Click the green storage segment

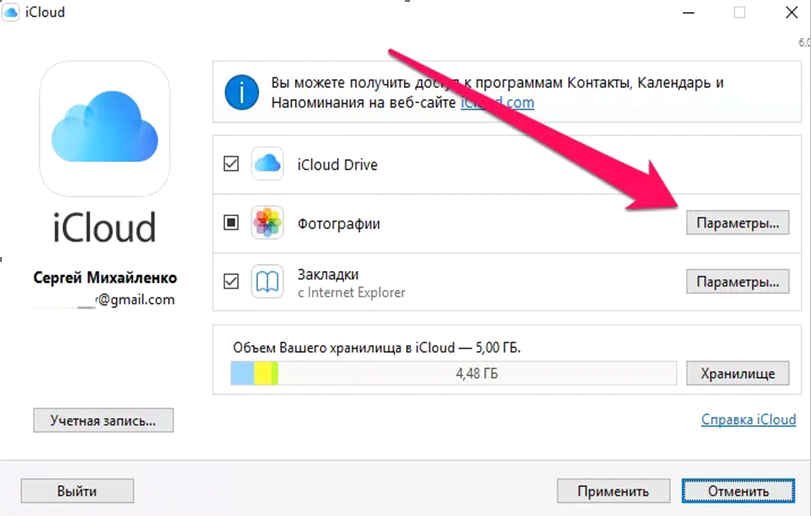click(x=275, y=374)
